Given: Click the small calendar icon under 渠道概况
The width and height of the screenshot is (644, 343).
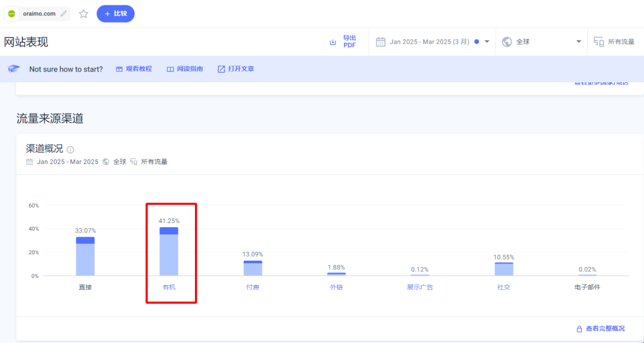Looking at the screenshot, I should click(x=30, y=162).
